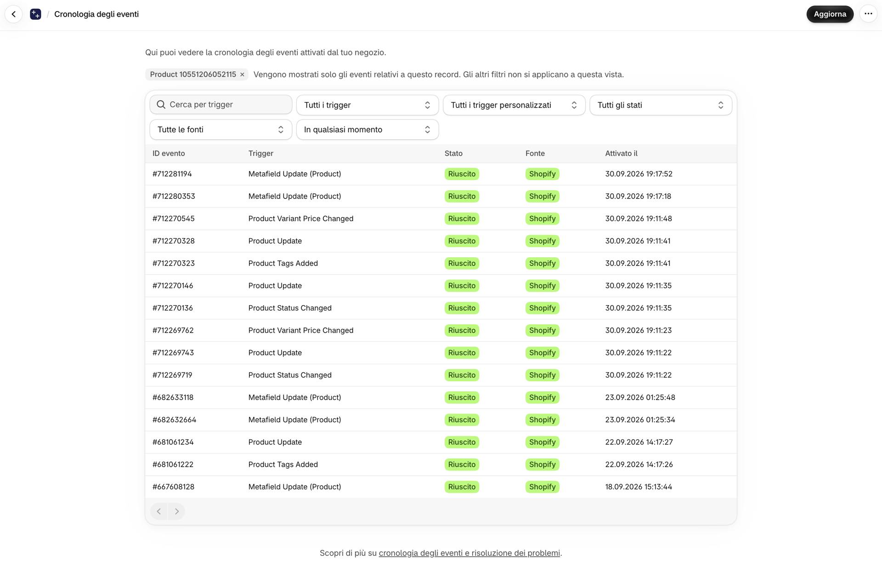The width and height of the screenshot is (882, 588).
Task: Open the Tutti gli stati dropdown
Action: pyautogui.click(x=661, y=105)
